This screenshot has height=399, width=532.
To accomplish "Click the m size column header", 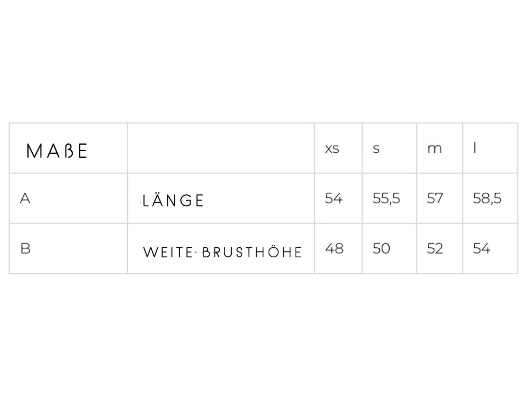I will (434, 149).
